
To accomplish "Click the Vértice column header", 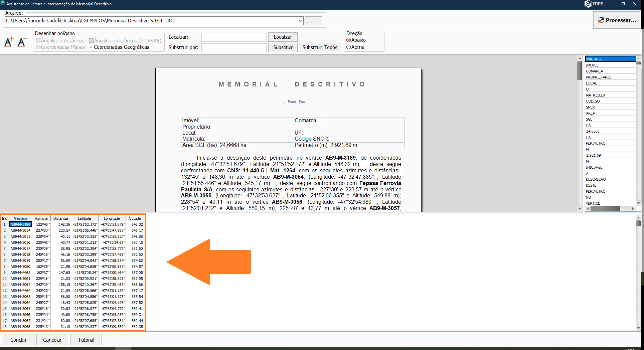I will 21,218.
